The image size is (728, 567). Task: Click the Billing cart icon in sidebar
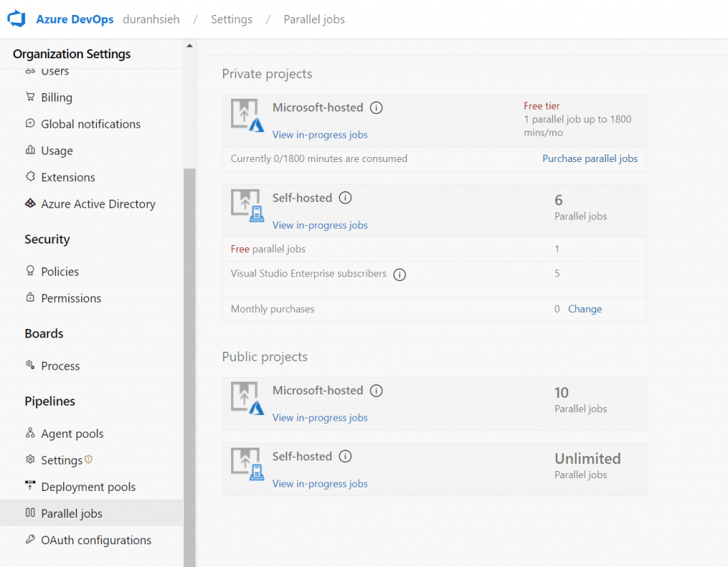click(30, 97)
